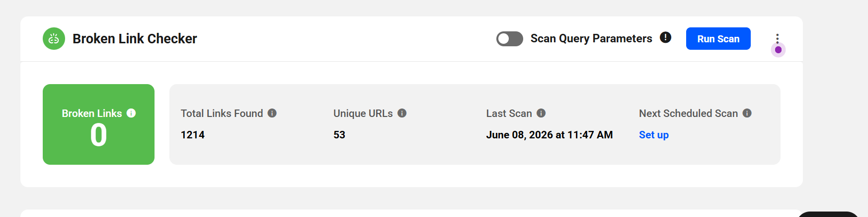Click the 1214 total links value
This screenshot has width=868, height=217.
click(192, 135)
